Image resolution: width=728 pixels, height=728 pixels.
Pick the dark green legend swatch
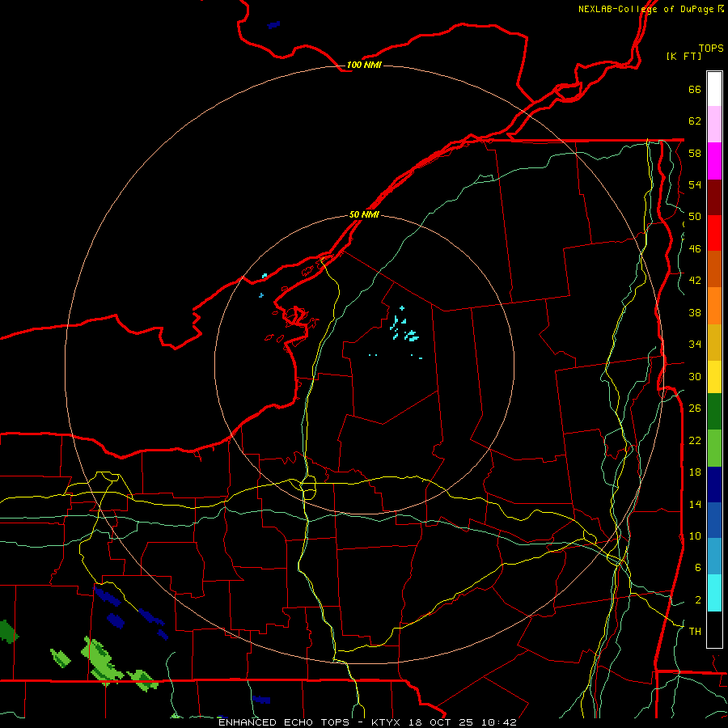pos(714,412)
